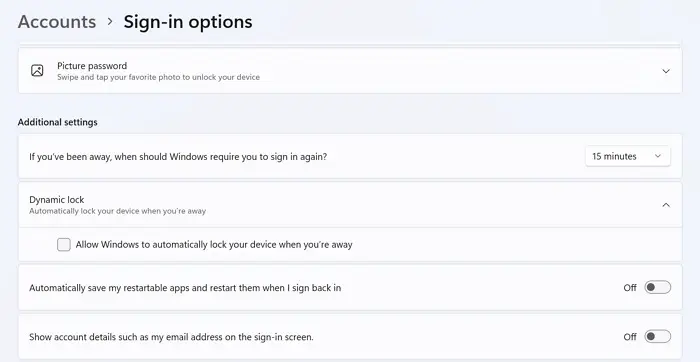Open the 15 minutes sign-in dropdown

tap(628, 156)
